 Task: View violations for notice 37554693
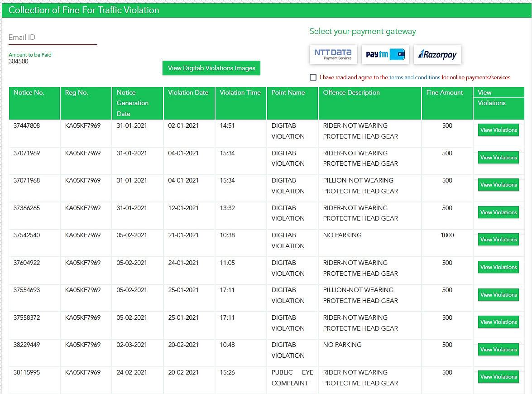(x=498, y=294)
